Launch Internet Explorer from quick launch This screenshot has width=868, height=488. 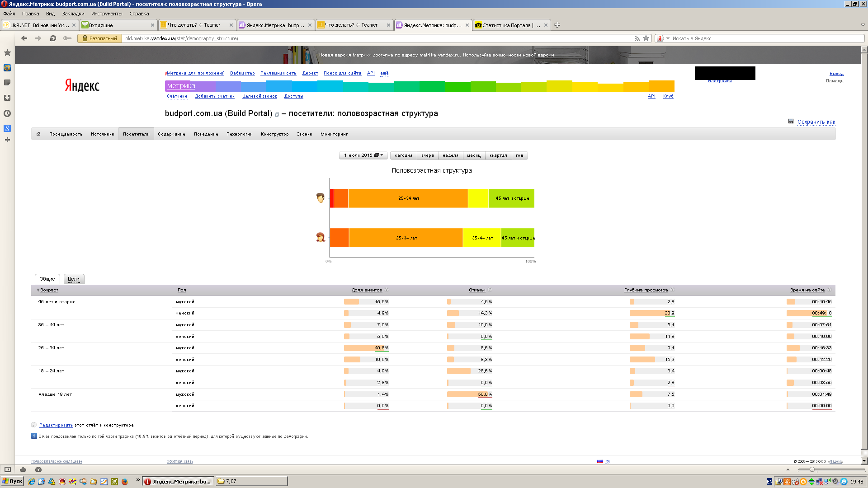pos(31,482)
